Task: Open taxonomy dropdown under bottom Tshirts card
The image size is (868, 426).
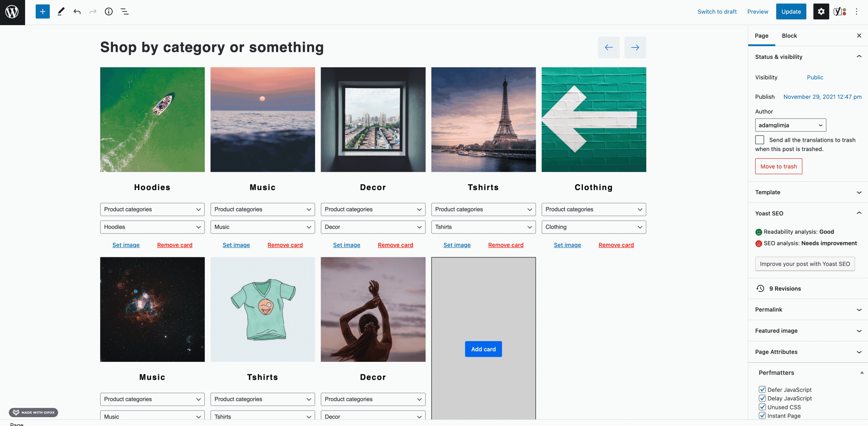Action: 263,399
